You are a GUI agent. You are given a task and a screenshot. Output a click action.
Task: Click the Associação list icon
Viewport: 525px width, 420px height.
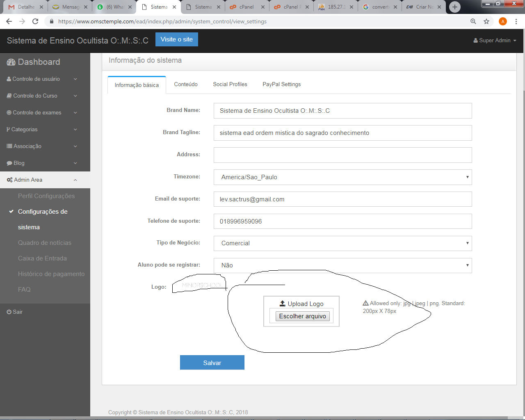pyautogui.click(x=9, y=146)
